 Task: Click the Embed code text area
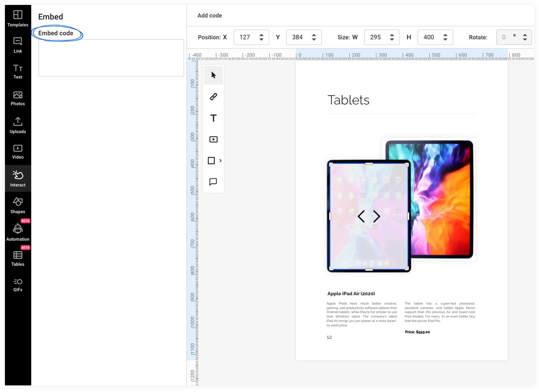pyautogui.click(x=111, y=58)
